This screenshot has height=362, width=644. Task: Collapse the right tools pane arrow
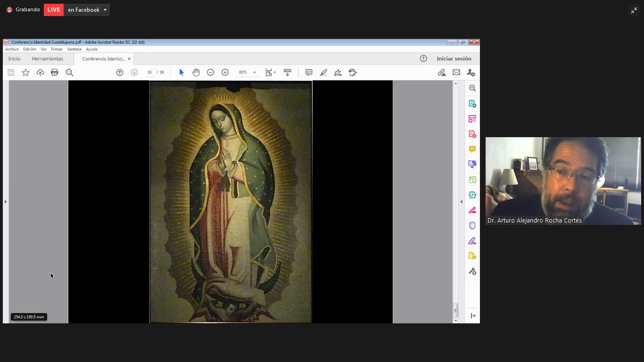point(473,316)
